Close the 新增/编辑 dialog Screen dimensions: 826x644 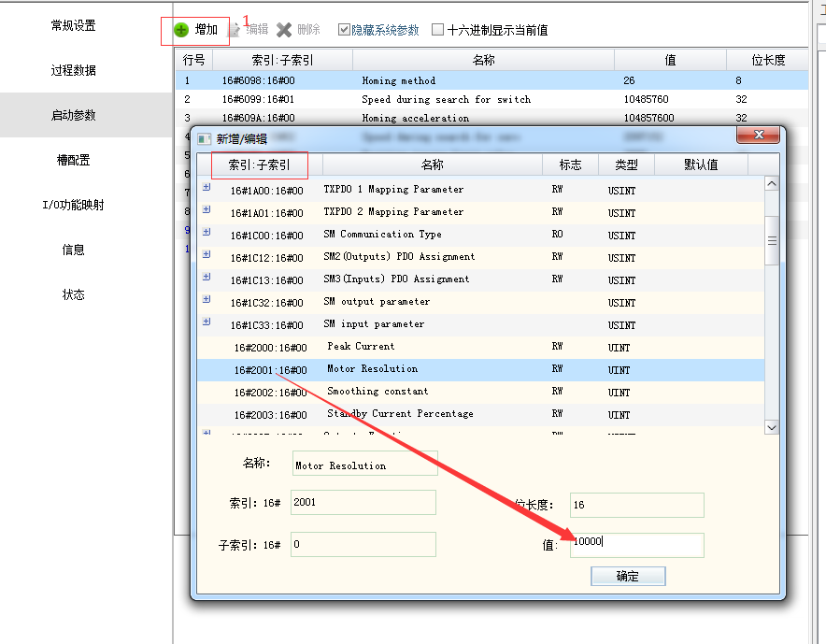(x=758, y=135)
